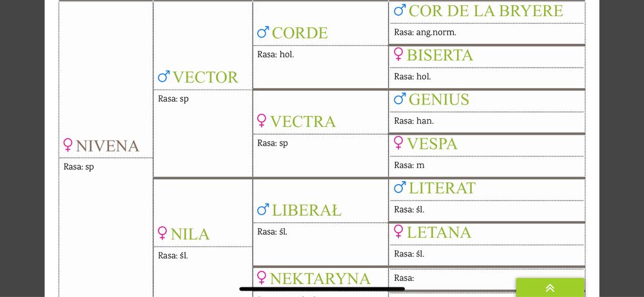Click the green scroll-to-top chevron button

point(550,287)
